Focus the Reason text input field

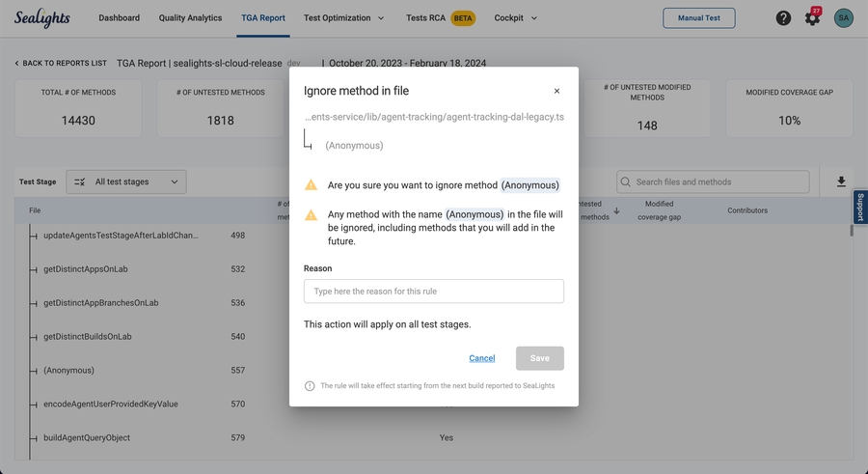coord(433,292)
